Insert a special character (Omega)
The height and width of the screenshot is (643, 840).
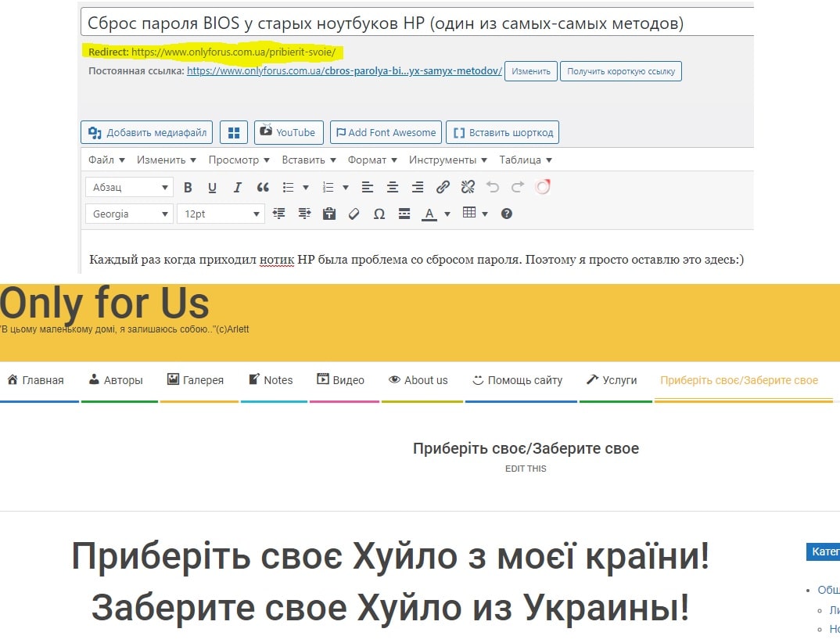click(379, 214)
